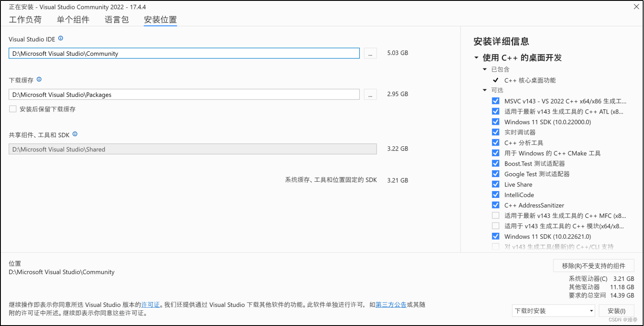Open the 第三方公告 link

391,305
